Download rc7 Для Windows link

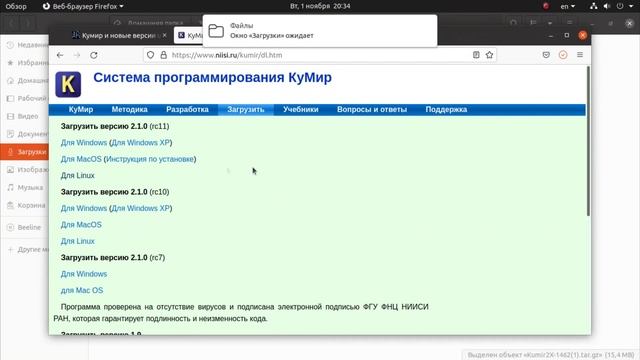tap(84, 274)
